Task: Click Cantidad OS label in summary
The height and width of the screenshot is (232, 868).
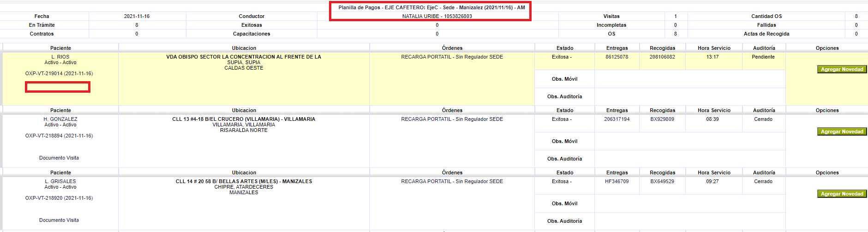Action: [x=766, y=16]
